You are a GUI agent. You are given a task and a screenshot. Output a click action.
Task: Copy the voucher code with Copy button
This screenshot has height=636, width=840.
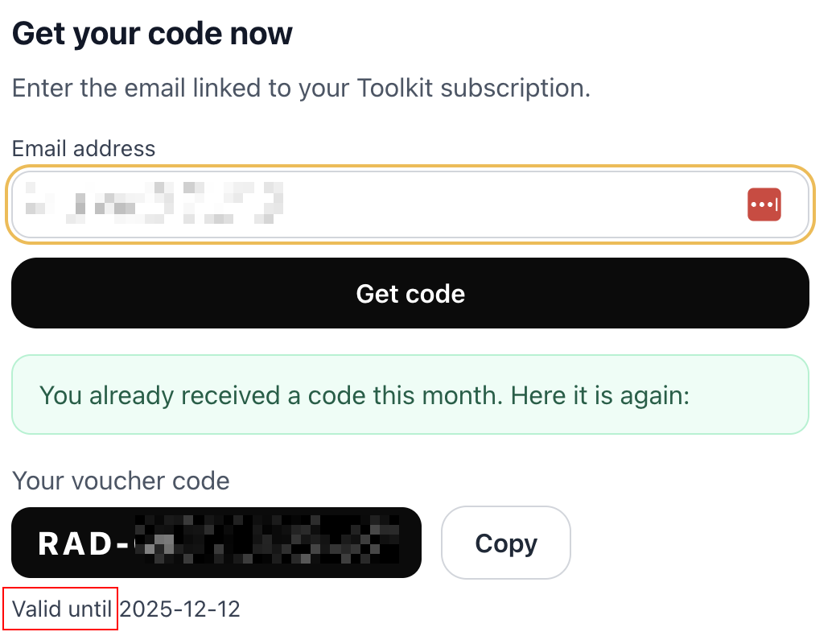505,543
